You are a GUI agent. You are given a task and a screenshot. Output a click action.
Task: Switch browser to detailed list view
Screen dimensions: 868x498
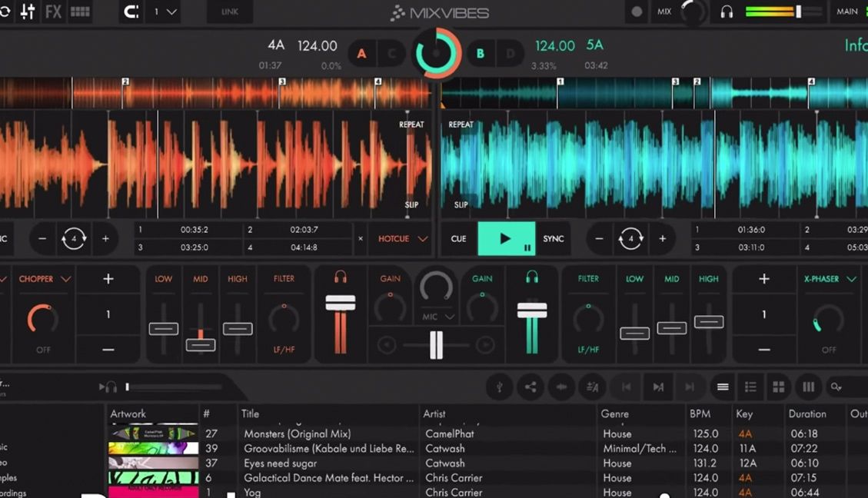pos(750,387)
